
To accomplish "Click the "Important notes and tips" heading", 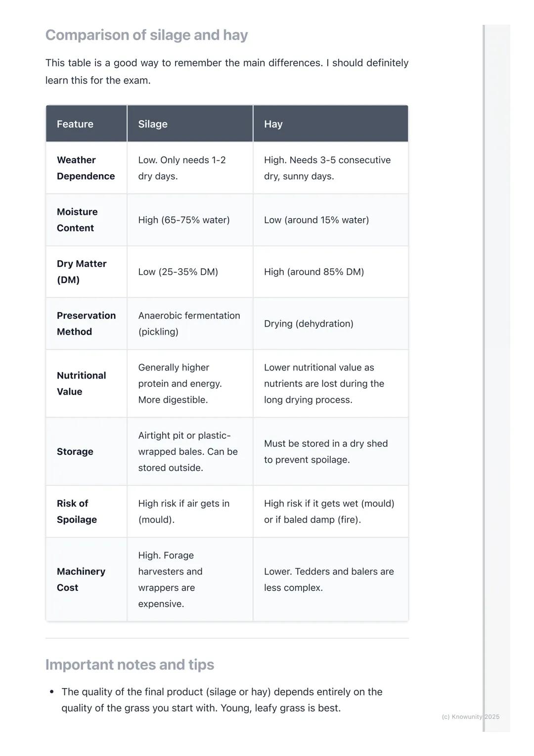I will coord(130,664).
